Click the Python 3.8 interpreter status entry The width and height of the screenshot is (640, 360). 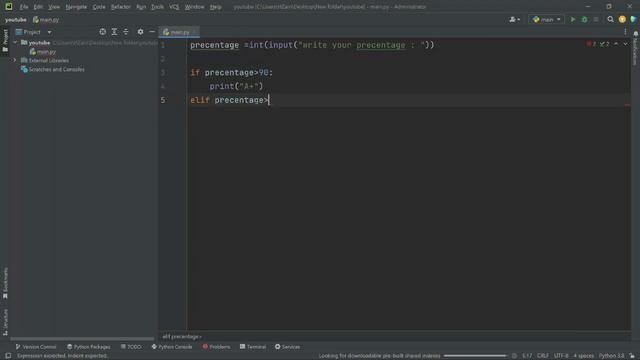coord(611,356)
